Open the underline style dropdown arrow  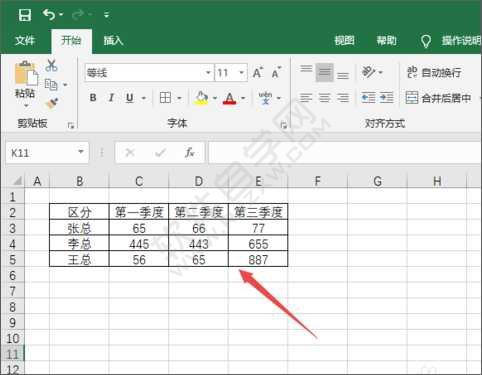click(144, 98)
